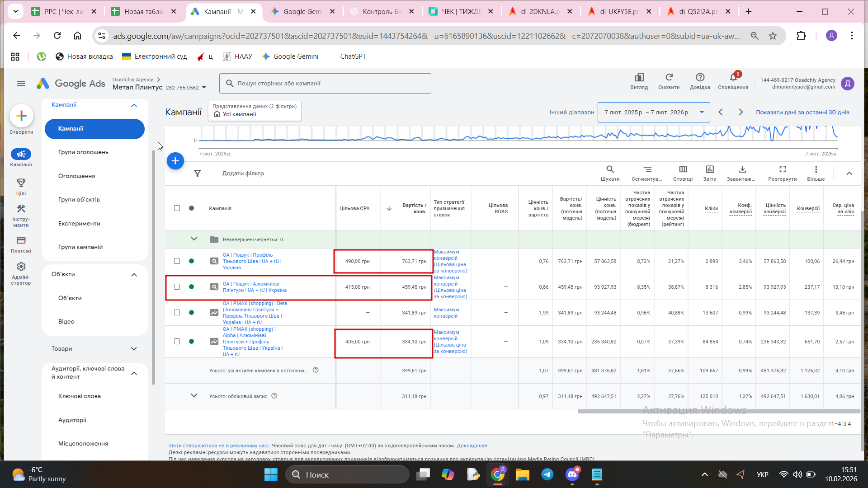Click the campaign search input field

pos(325,84)
